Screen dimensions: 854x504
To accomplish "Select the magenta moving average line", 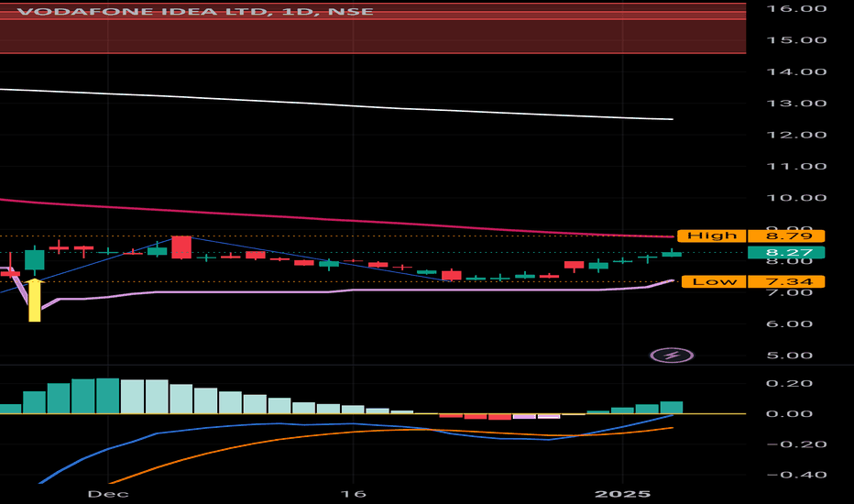I will [x=338, y=219].
